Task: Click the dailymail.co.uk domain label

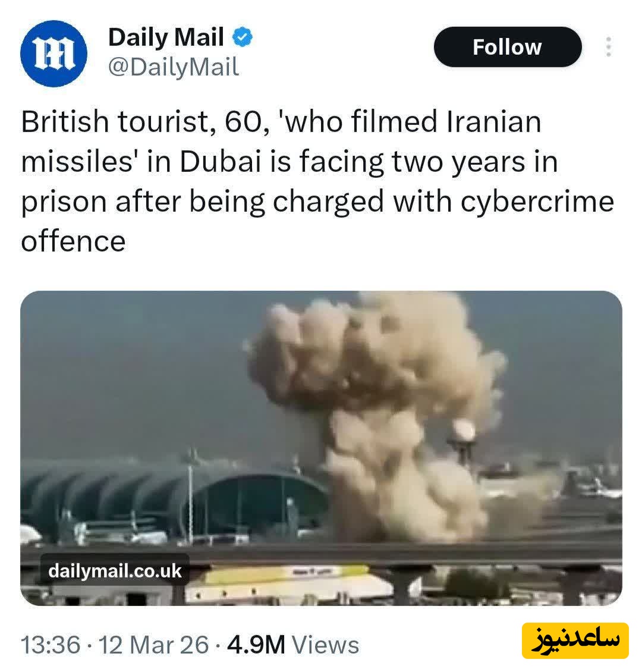Action: [115, 571]
